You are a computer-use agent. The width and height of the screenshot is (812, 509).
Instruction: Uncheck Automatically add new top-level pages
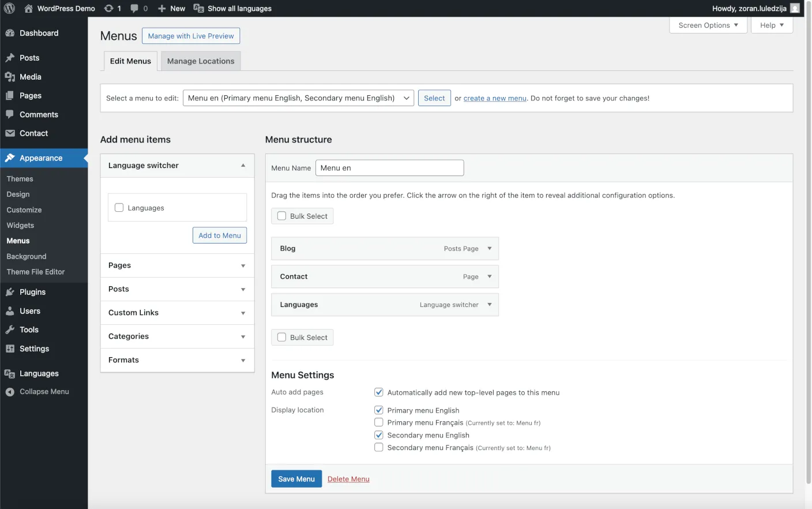click(x=379, y=392)
